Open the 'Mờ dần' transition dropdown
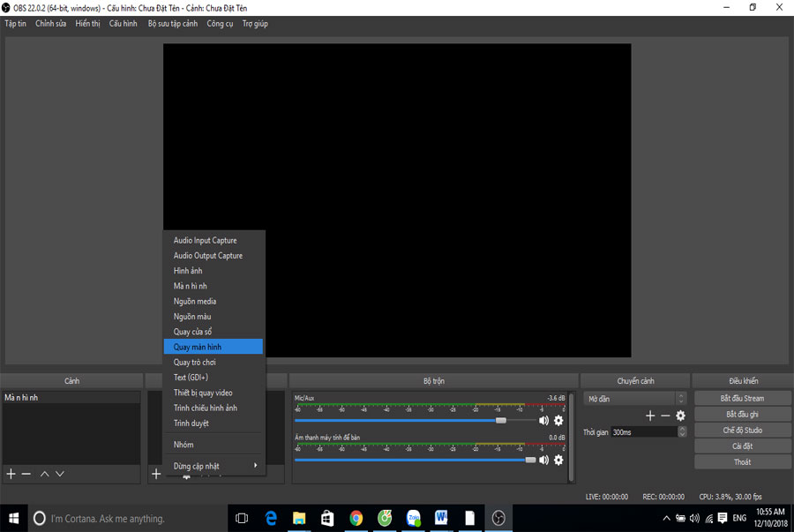 click(x=634, y=399)
